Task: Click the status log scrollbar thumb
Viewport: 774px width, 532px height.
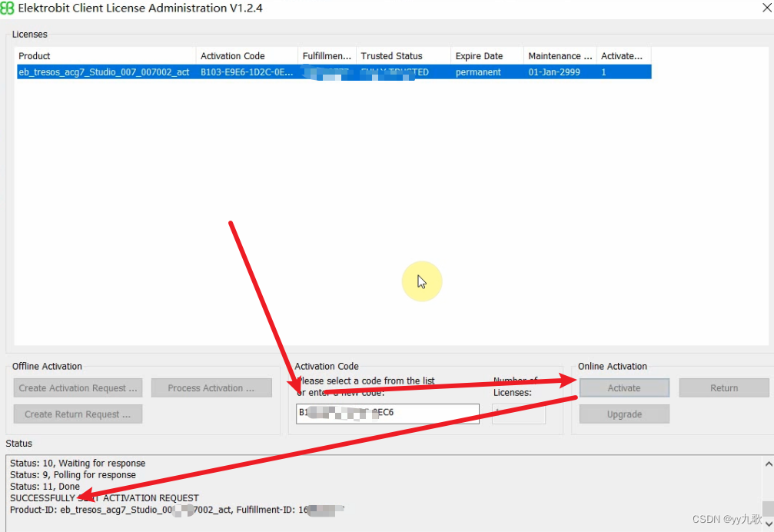Action: [768, 509]
